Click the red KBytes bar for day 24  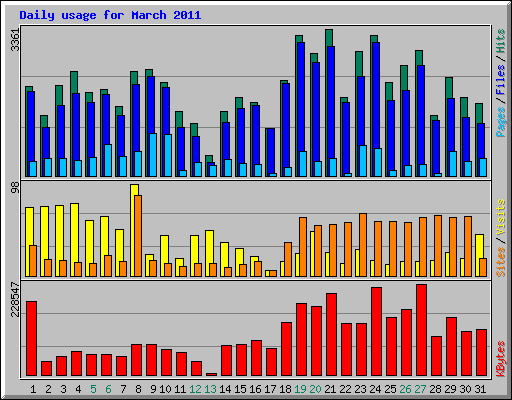[x=376, y=332]
